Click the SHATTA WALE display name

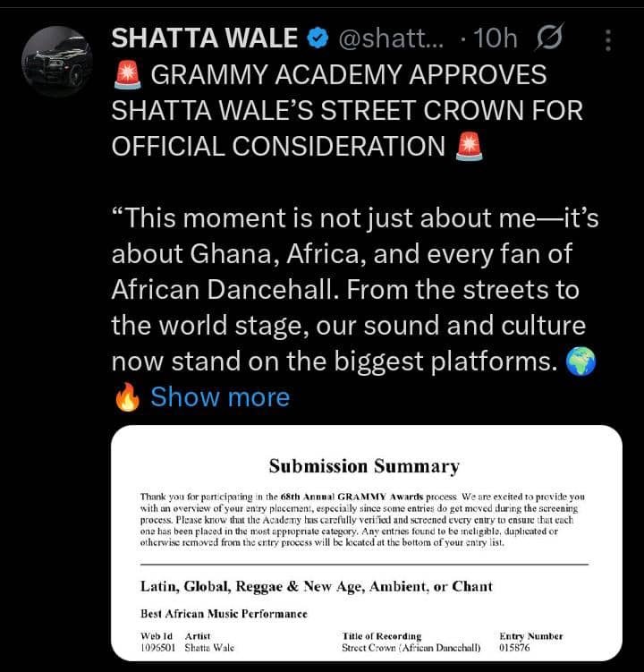point(205,38)
